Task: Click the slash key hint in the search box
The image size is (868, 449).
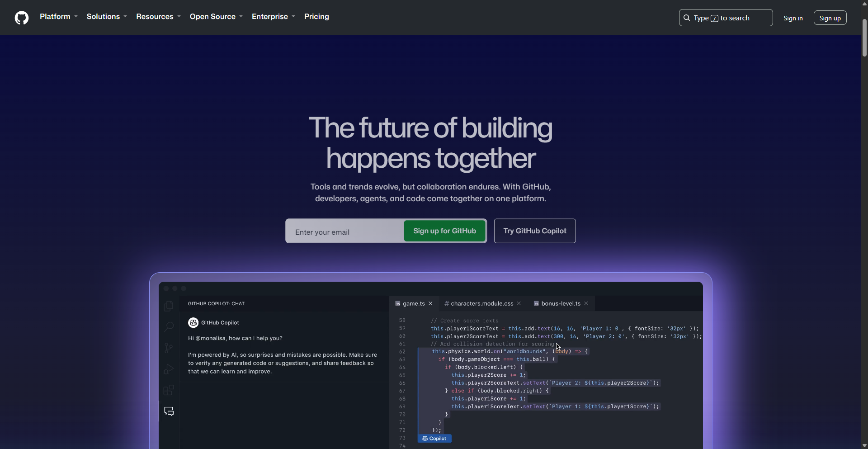Action: tap(715, 18)
